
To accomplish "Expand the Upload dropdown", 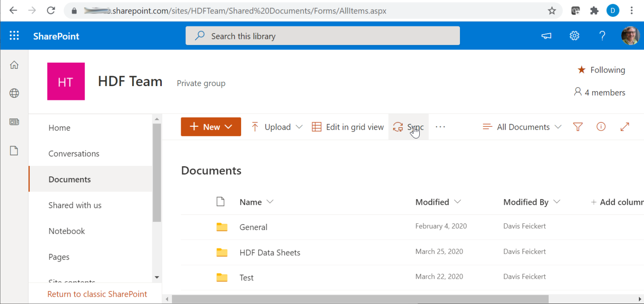I will click(x=300, y=126).
